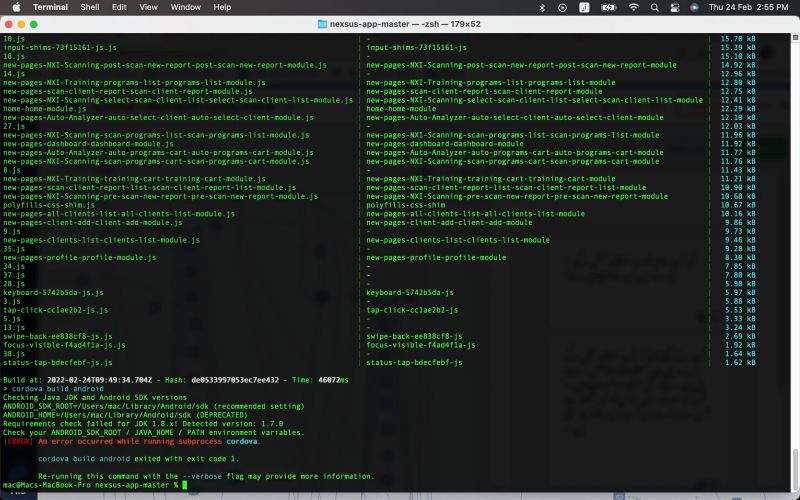Click the date and time Thu 24 Feb
Screen dimensions: 800x500
(x=748, y=7)
